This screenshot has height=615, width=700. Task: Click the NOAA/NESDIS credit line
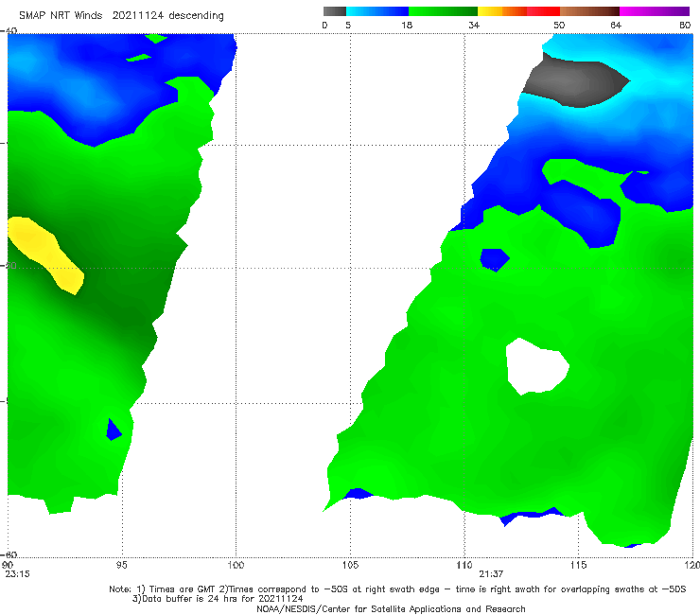(x=391, y=608)
